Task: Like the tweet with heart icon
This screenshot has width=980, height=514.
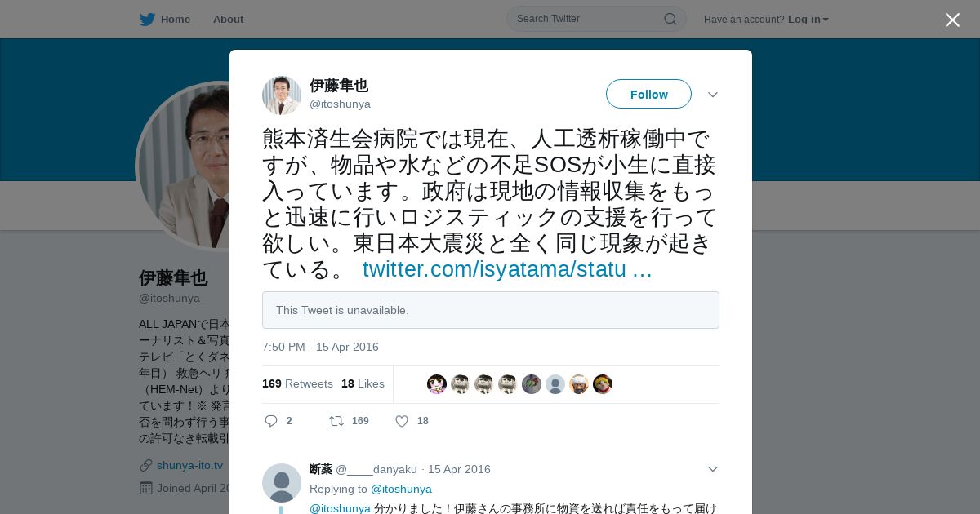Action: (402, 421)
